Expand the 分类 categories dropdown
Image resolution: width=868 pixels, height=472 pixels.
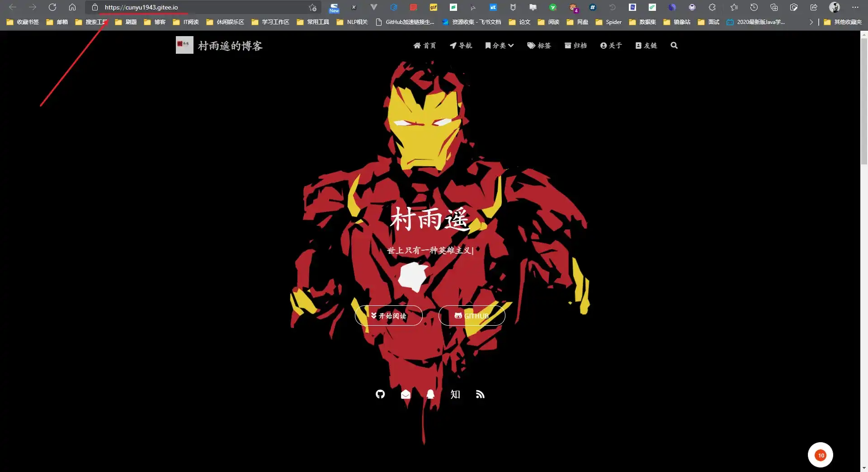pos(500,46)
